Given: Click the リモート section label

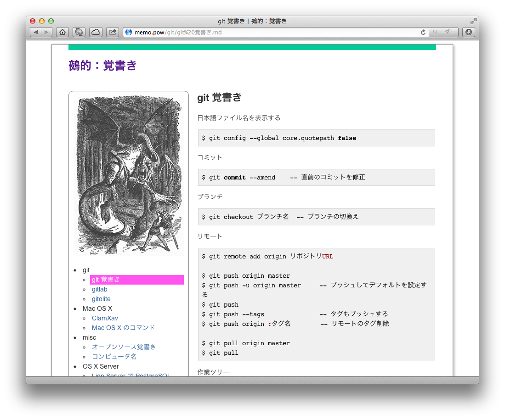Looking at the screenshot, I should 210,236.
